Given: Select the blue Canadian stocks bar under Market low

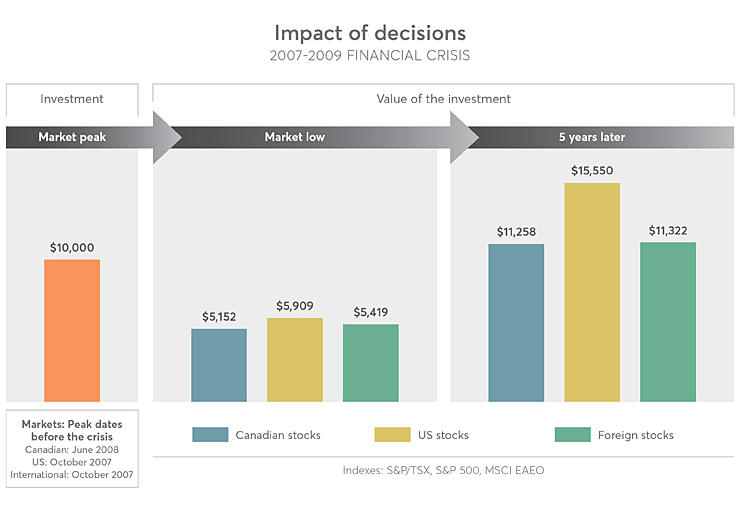Looking at the screenshot, I should click(x=219, y=365).
